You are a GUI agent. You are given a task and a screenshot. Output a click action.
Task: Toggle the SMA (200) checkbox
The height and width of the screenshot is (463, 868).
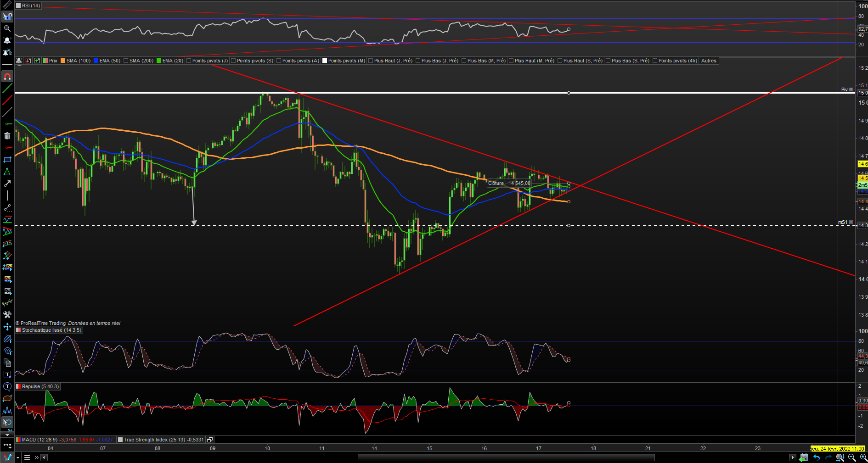pyautogui.click(x=126, y=61)
